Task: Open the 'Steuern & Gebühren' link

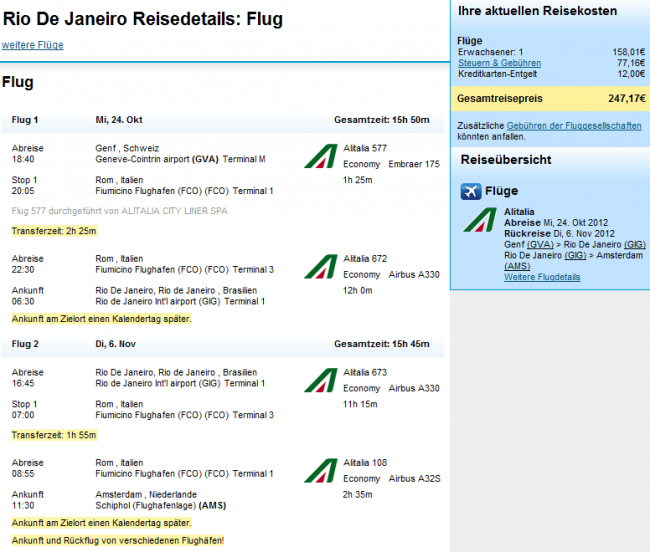Action: (x=494, y=62)
